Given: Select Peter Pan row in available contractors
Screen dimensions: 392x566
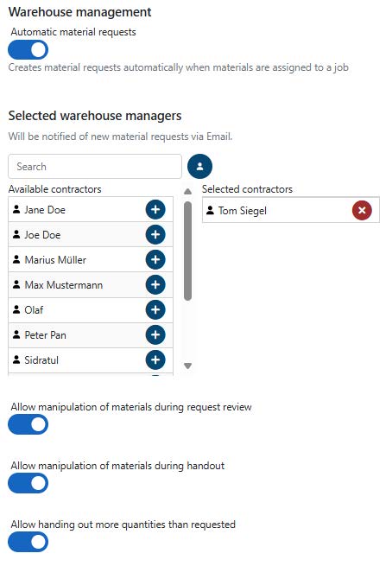Looking at the screenshot, I should click(x=91, y=335).
